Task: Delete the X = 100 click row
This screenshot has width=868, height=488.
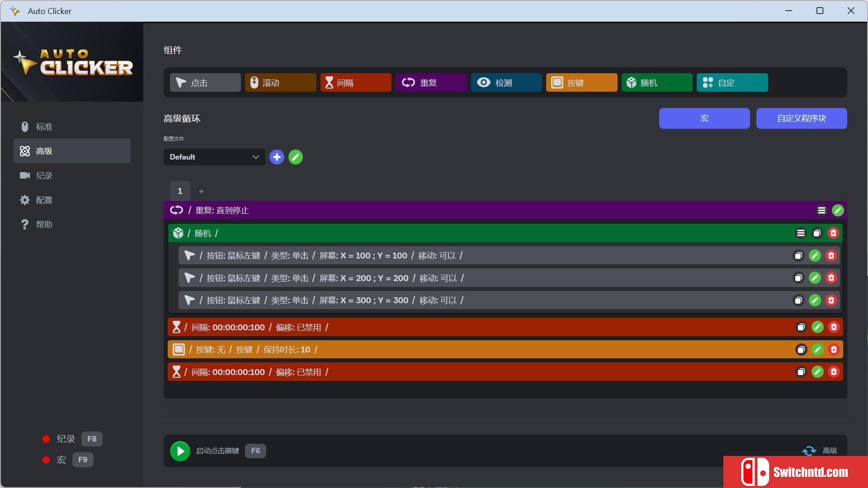Action: pos(831,256)
